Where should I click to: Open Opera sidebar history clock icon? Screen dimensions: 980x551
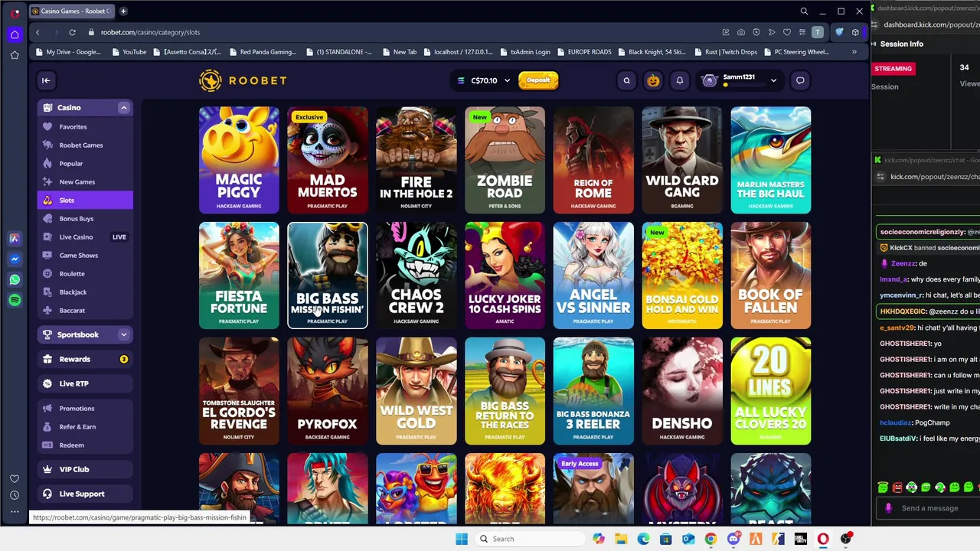(x=15, y=495)
